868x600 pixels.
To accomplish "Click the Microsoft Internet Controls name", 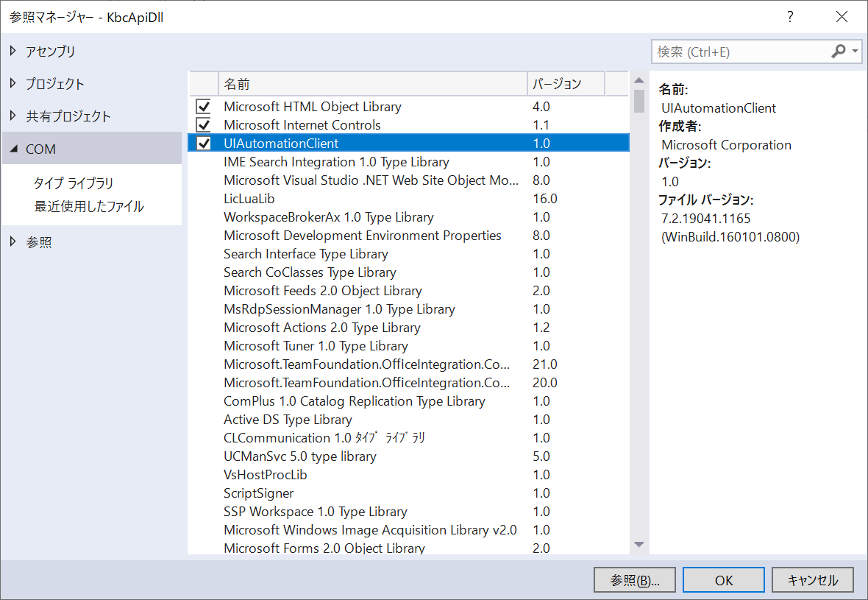I will 302,124.
